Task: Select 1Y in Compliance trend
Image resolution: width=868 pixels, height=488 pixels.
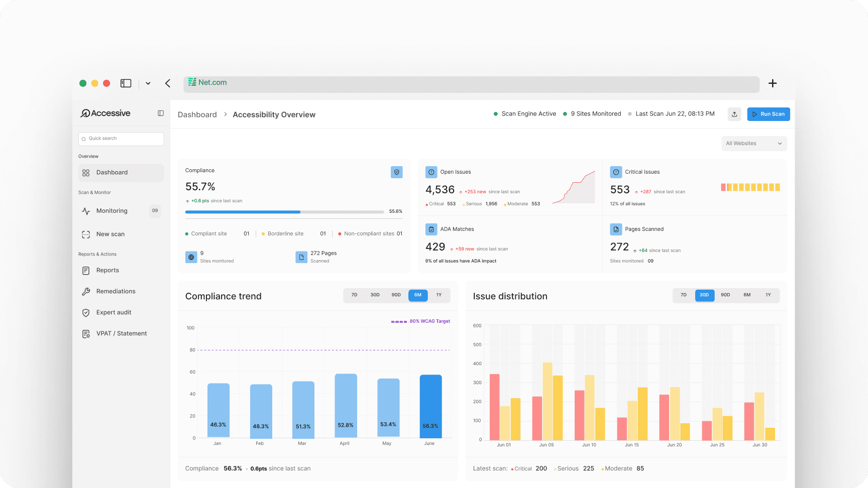Action: pos(439,295)
